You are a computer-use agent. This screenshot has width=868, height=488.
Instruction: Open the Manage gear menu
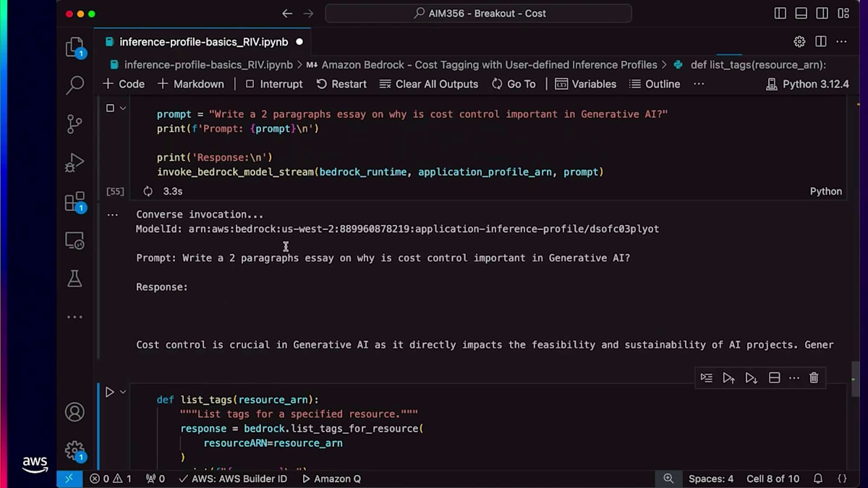coord(75,451)
